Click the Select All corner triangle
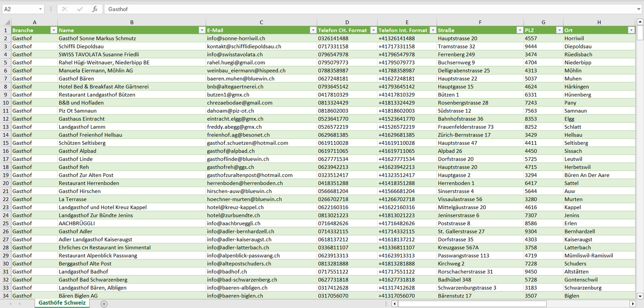Screen dimensions: 644x308 point(6,22)
